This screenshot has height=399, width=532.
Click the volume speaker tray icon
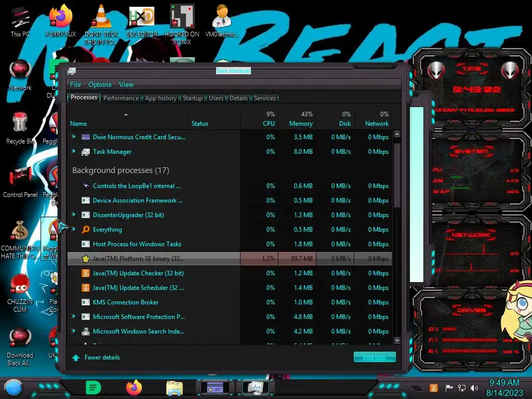coord(474,388)
